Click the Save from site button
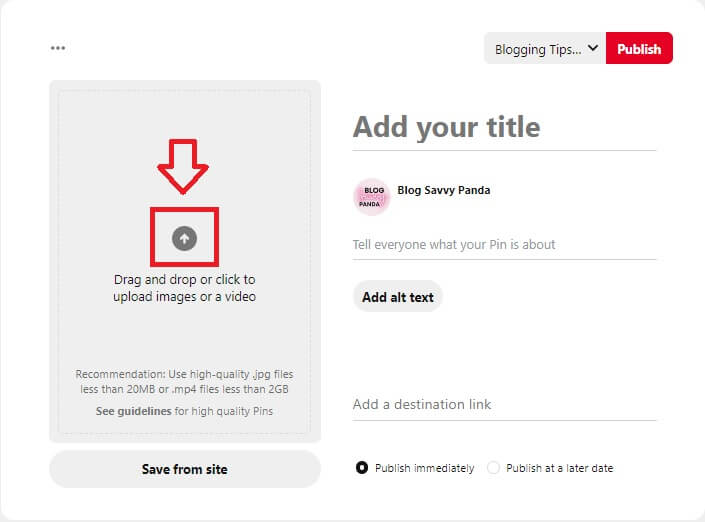This screenshot has height=522, width=705. (185, 468)
